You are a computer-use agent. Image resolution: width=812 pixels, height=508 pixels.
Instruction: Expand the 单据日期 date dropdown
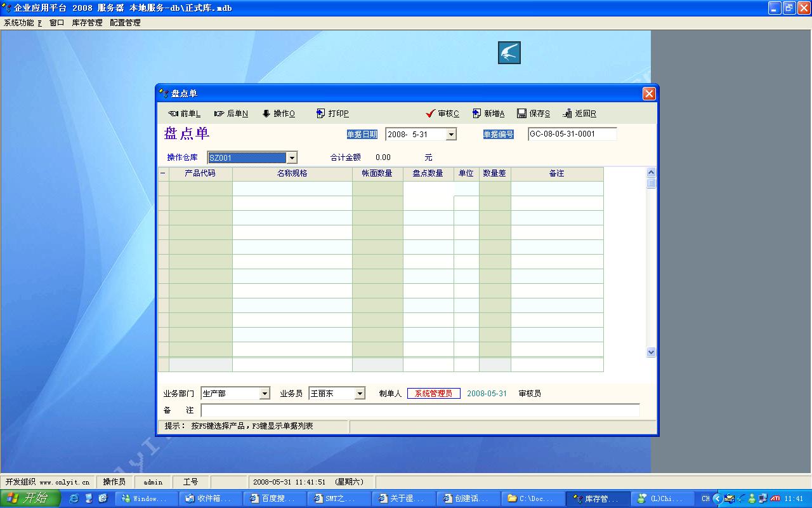[x=451, y=135]
